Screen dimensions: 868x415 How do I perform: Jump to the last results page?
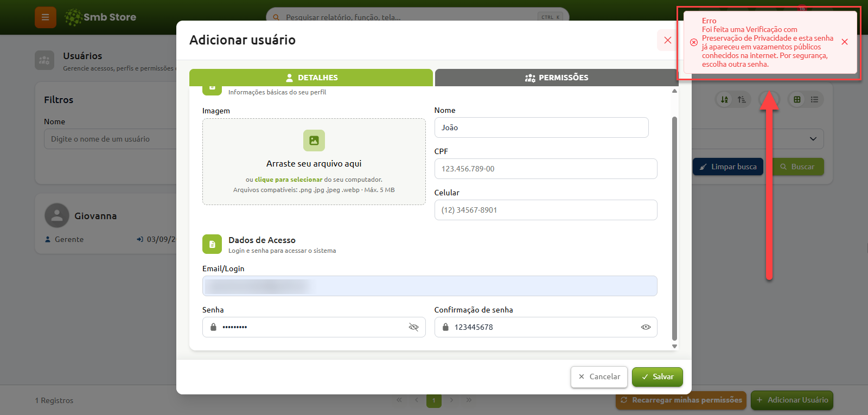469,400
